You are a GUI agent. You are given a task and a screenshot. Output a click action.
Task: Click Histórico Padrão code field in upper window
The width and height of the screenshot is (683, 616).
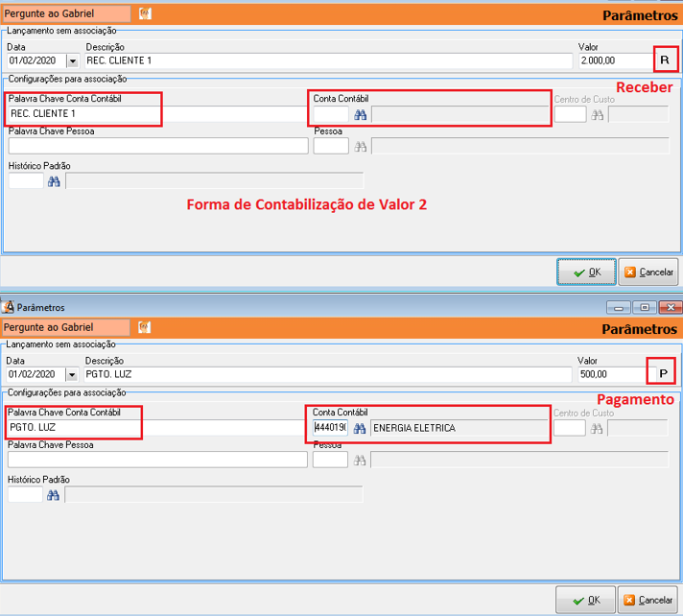click(x=26, y=180)
